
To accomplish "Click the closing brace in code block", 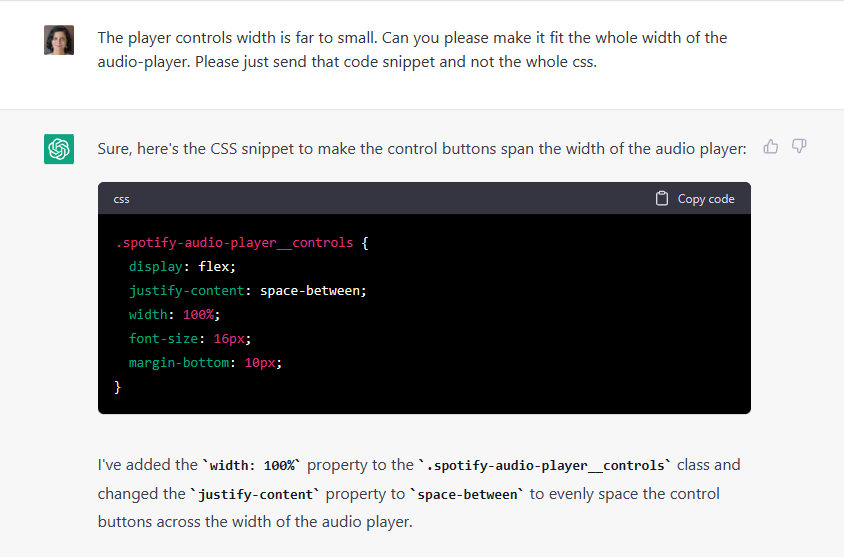I will click(x=118, y=387).
